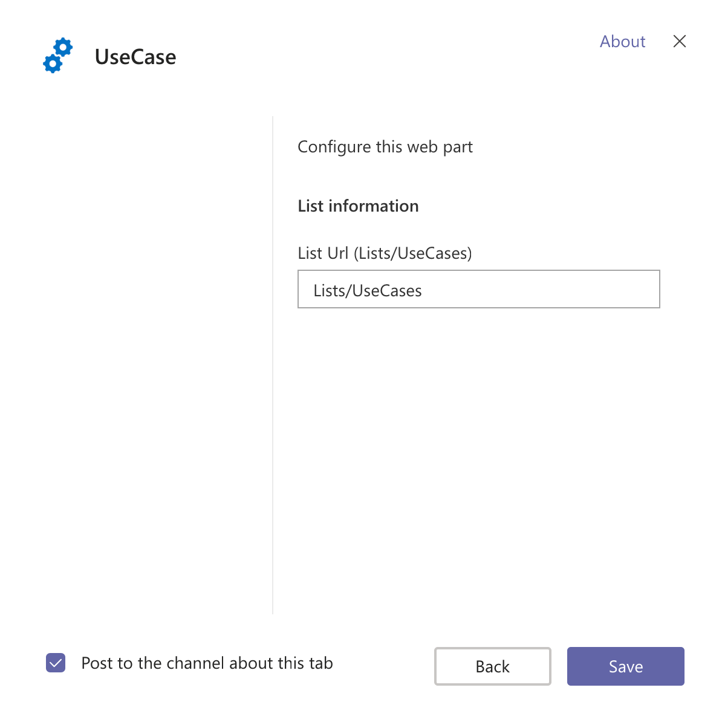This screenshot has width=722, height=728.
Task: Open the About link
Action: (x=622, y=41)
